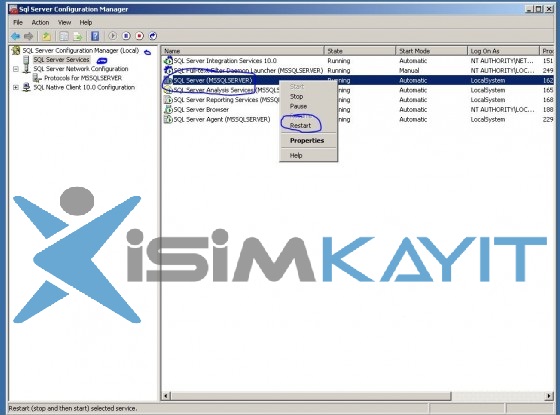
Task: Click the SQL Server Integration Services row icon
Action: 168,61
